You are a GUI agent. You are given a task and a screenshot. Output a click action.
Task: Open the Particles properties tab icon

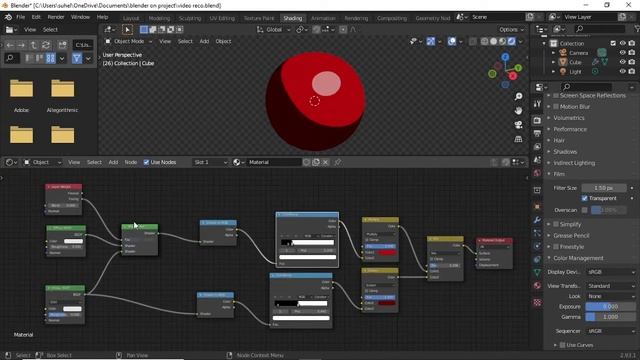coord(537,233)
